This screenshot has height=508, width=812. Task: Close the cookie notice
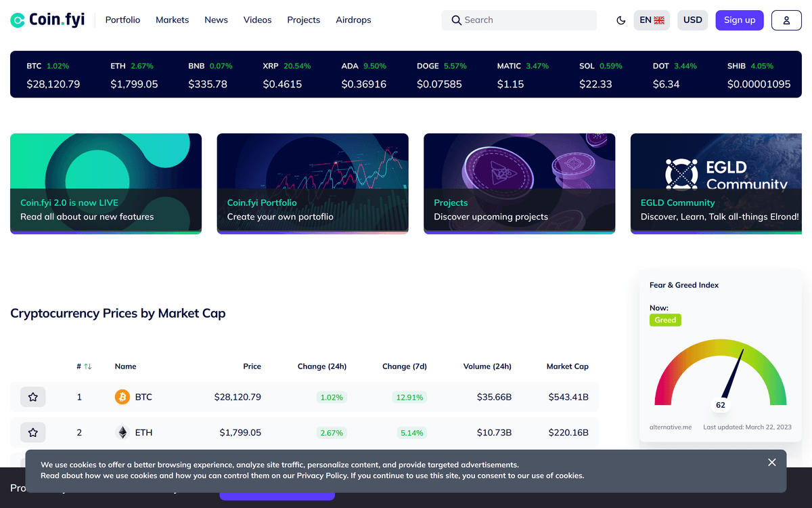point(772,462)
